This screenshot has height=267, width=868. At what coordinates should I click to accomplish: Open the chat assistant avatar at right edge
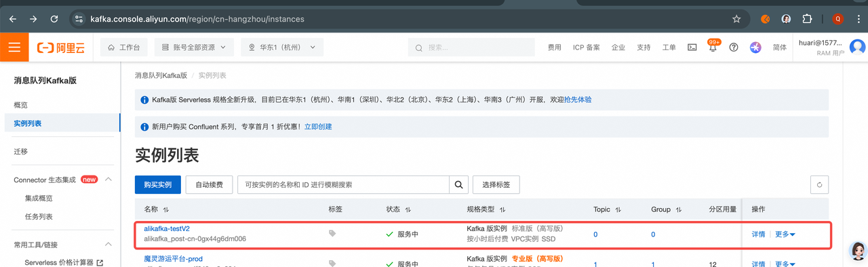pos(859,251)
